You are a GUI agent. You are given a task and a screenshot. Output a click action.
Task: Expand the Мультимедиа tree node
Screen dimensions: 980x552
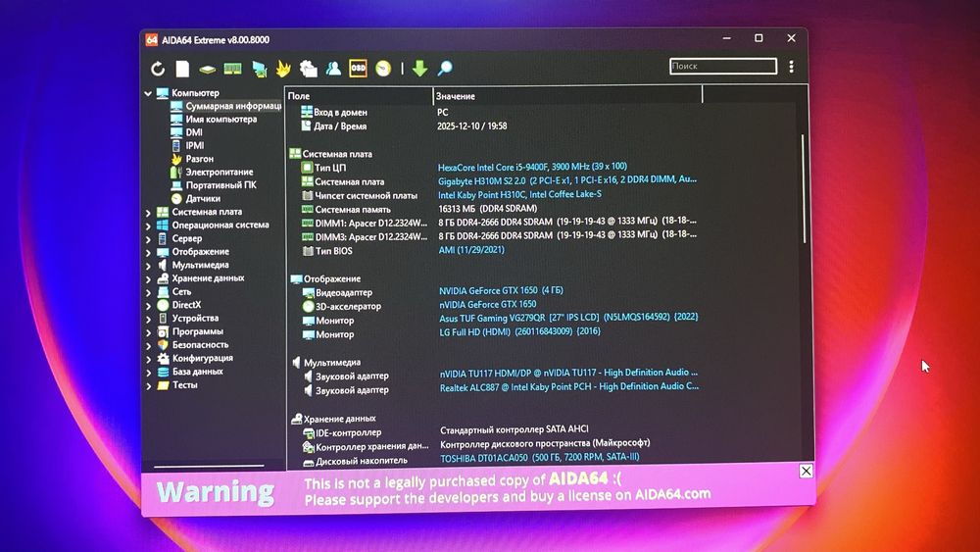[x=148, y=266]
